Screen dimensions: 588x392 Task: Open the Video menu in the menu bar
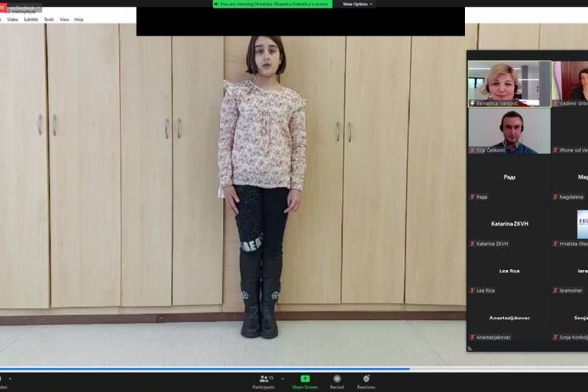pyautogui.click(x=13, y=19)
